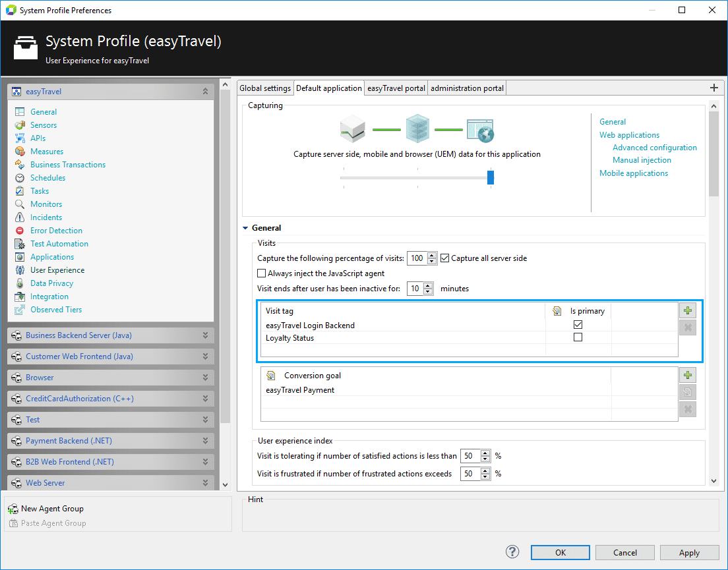Click the Business Transactions icon
728x570 pixels.
[x=20, y=165]
